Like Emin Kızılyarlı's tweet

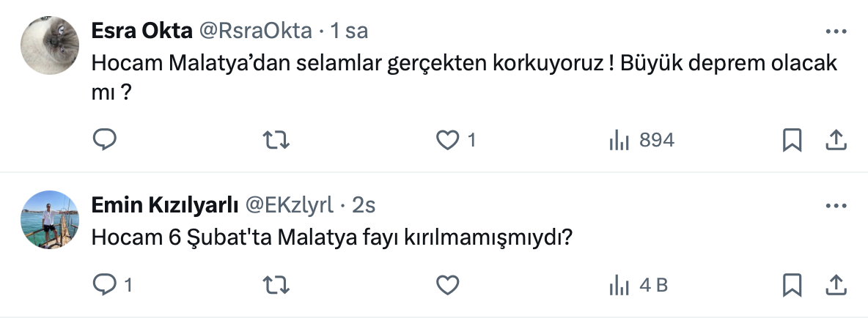[x=447, y=284]
